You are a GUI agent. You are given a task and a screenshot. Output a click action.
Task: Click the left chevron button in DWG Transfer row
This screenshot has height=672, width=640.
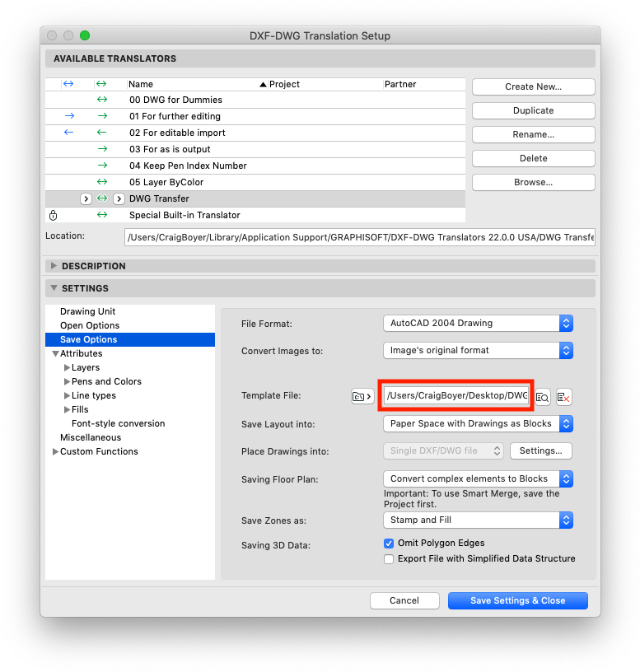click(86, 198)
